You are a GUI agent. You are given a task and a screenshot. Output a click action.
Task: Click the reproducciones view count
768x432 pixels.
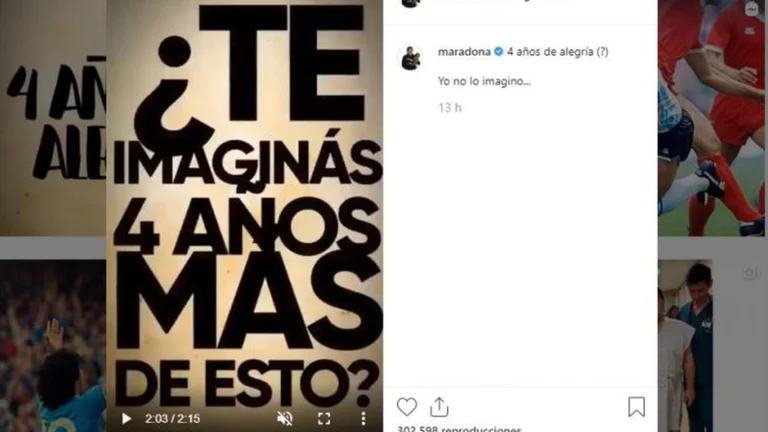coord(459,429)
